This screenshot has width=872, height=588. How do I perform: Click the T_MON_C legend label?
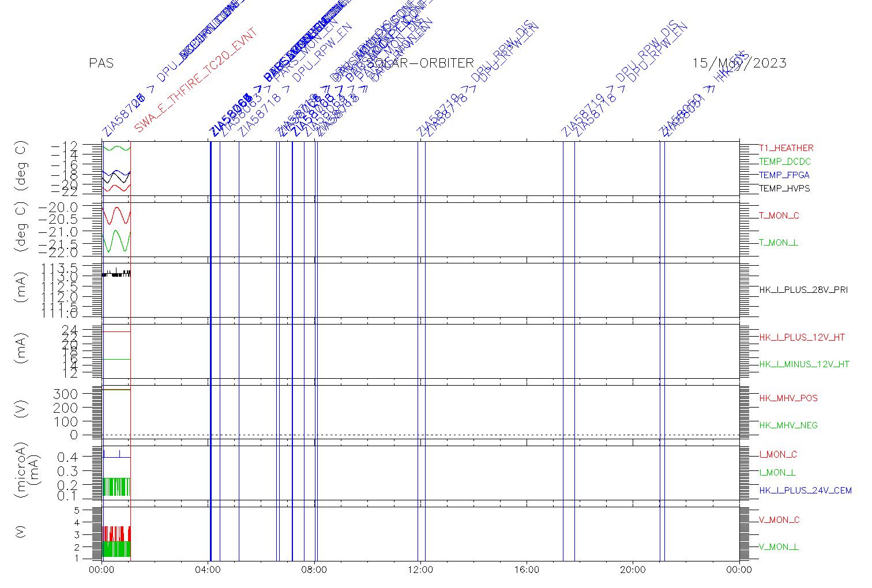pyautogui.click(x=779, y=216)
